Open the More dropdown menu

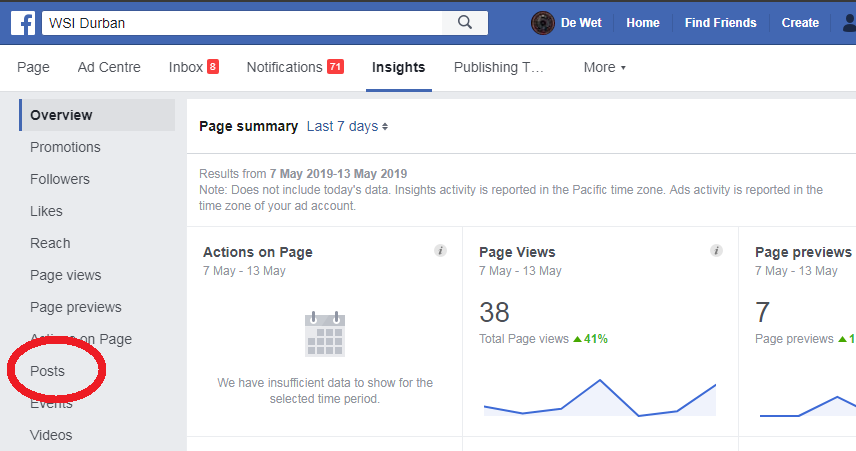coord(604,67)
